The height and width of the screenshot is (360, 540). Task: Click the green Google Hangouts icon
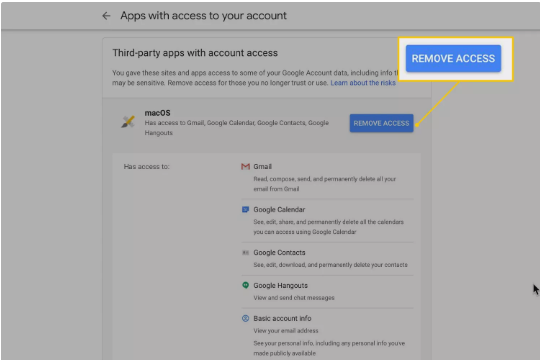click(245, 285)
